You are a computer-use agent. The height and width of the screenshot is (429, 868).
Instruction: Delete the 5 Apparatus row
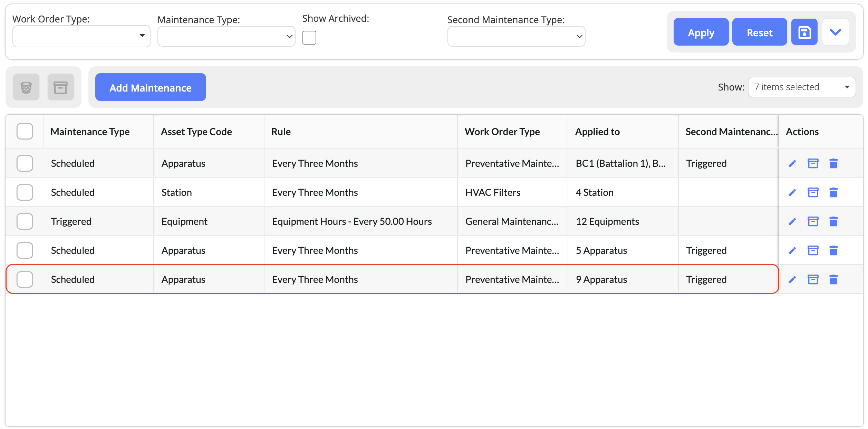click(833, 250)
